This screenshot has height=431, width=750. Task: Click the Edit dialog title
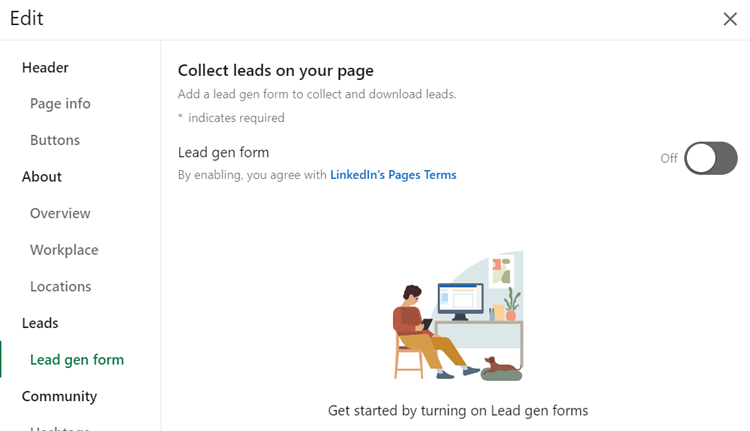point(27,18)
